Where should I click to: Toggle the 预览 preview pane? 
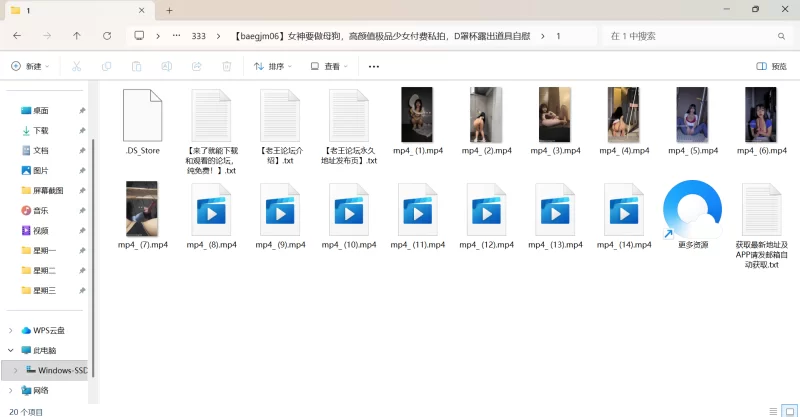771,66
